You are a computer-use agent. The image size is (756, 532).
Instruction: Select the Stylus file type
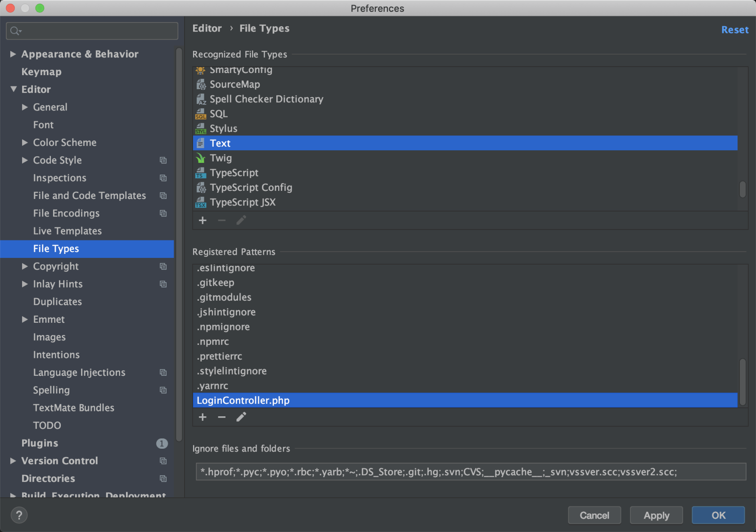pos(223,128)
